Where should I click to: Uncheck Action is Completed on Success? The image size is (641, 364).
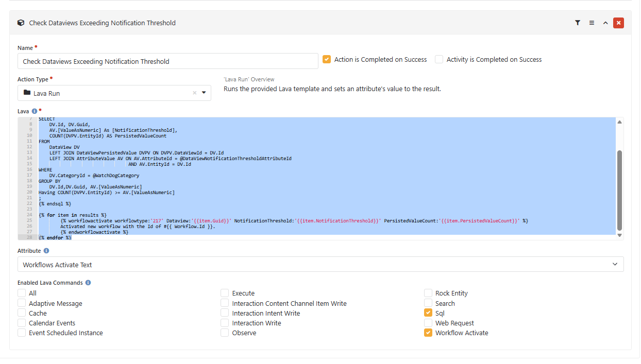(327, 59)
